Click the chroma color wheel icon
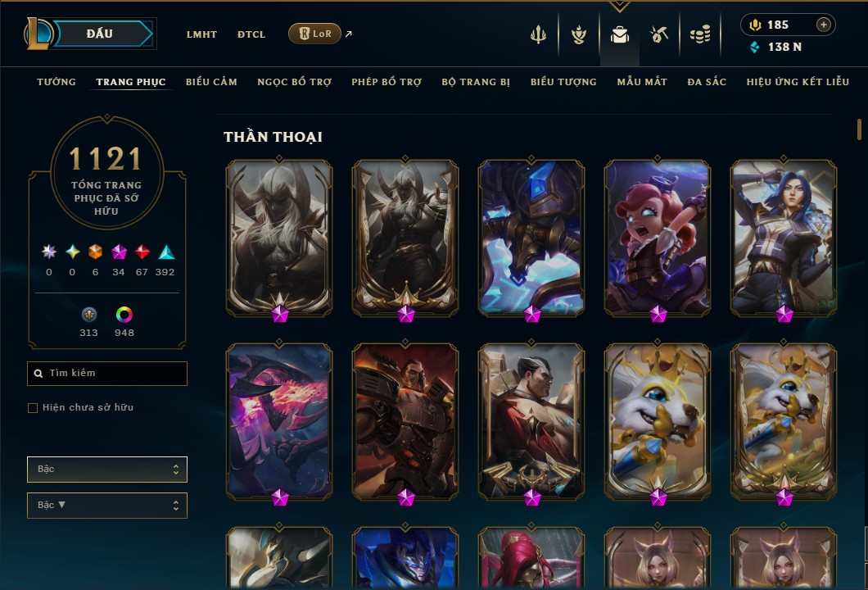868x590 pixels. tap(124, 315)
